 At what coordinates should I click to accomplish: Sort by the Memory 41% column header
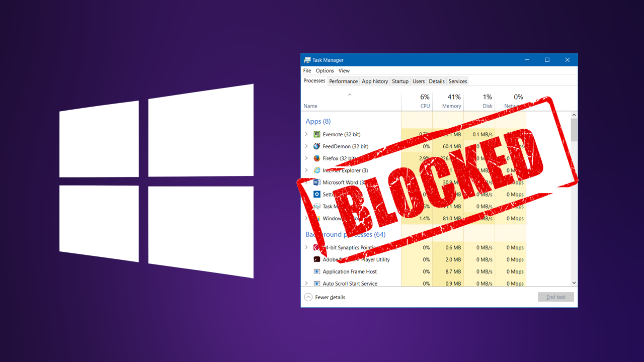tap(448, 102)
